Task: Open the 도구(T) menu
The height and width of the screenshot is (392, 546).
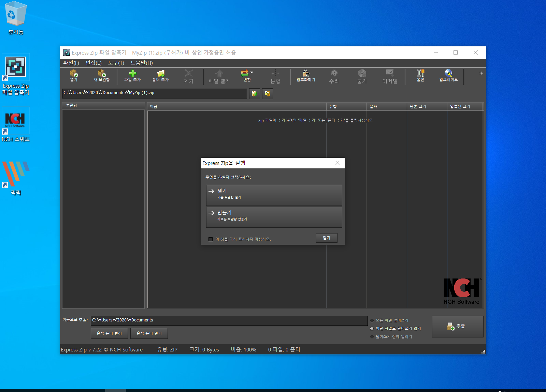Action: point(116,63)
